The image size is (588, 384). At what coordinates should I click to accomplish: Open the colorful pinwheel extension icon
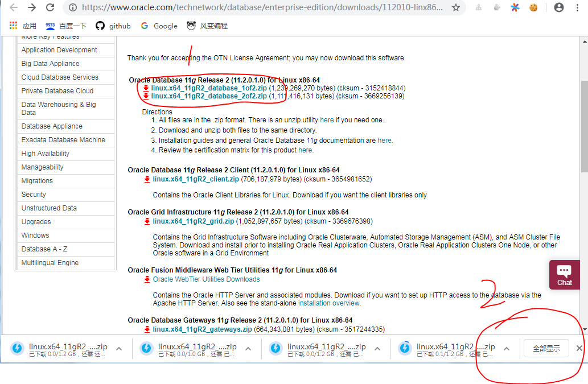coord(515,7)
